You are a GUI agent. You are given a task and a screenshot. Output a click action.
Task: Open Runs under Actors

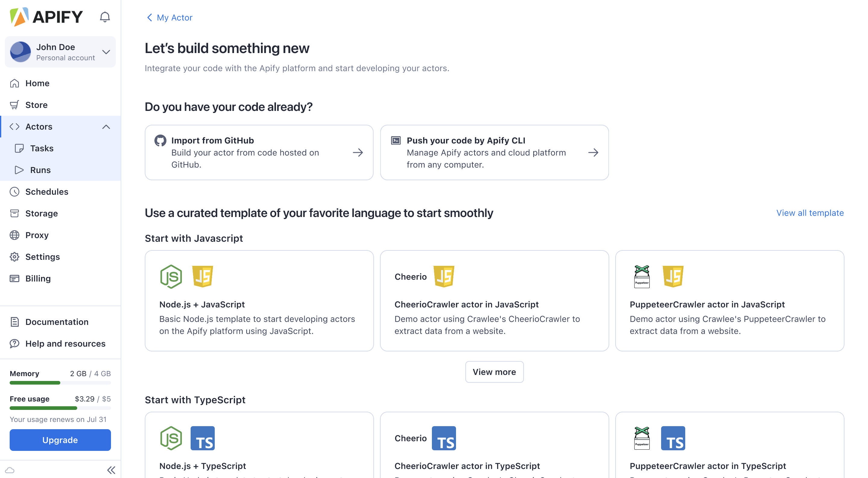(40, 170)
